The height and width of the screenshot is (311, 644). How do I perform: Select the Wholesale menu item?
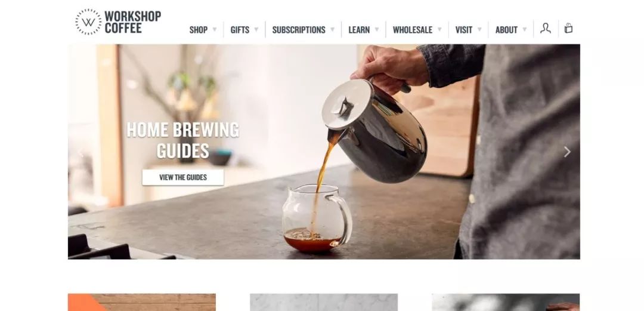413,30
